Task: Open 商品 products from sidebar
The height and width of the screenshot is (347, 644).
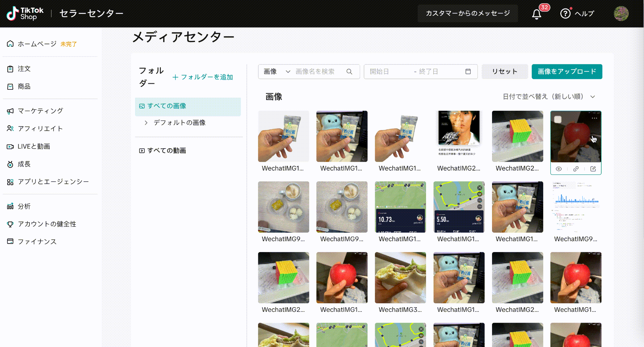Action: (19, 86)
